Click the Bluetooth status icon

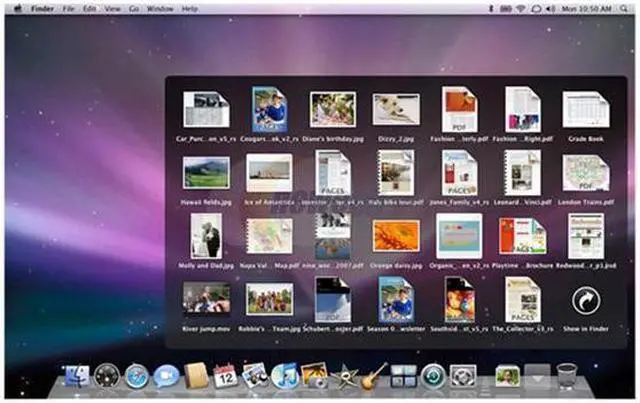[x=491, y=9]
